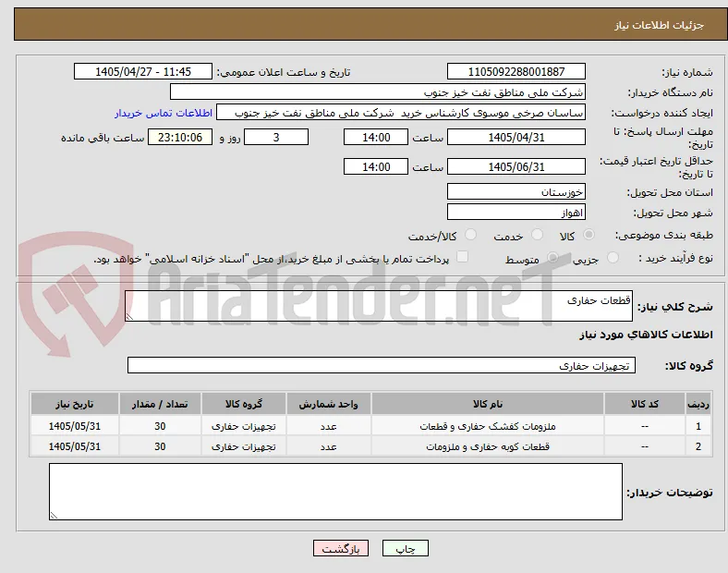Click the واحد شمارش column header
This screenshot has width=728, height=573.
328,404
